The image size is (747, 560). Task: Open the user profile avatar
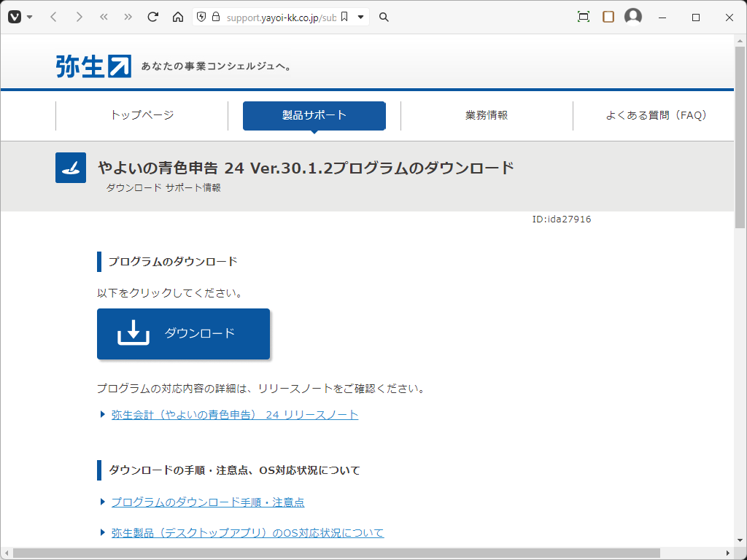[x=632, y=17]
